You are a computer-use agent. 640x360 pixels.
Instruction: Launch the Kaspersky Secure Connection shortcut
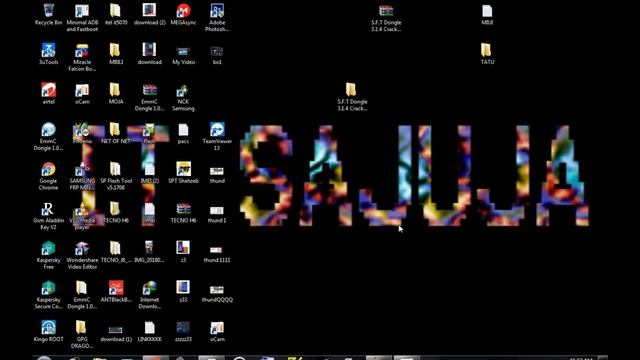(x=48, y=288)
